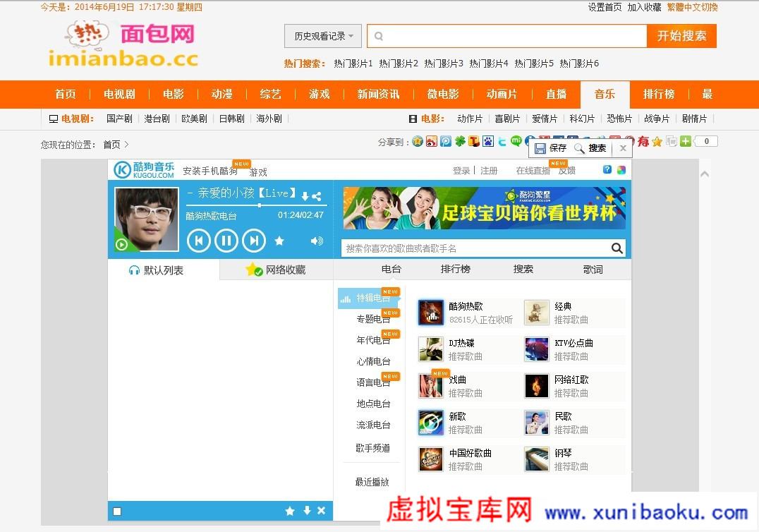Open the 网络收藏 playlist tab
The height and width of the screenshot is (532, 759).
point(277,270)
